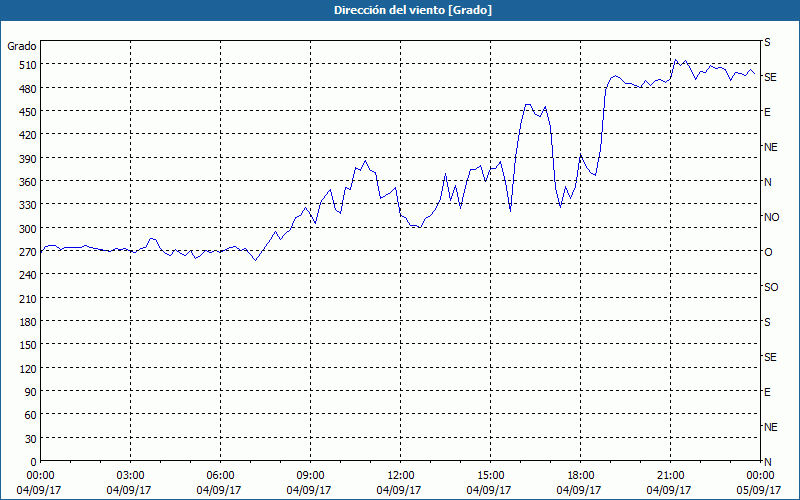
Task: Select the 'N' compass label level with 360
Action: (768, 182)
